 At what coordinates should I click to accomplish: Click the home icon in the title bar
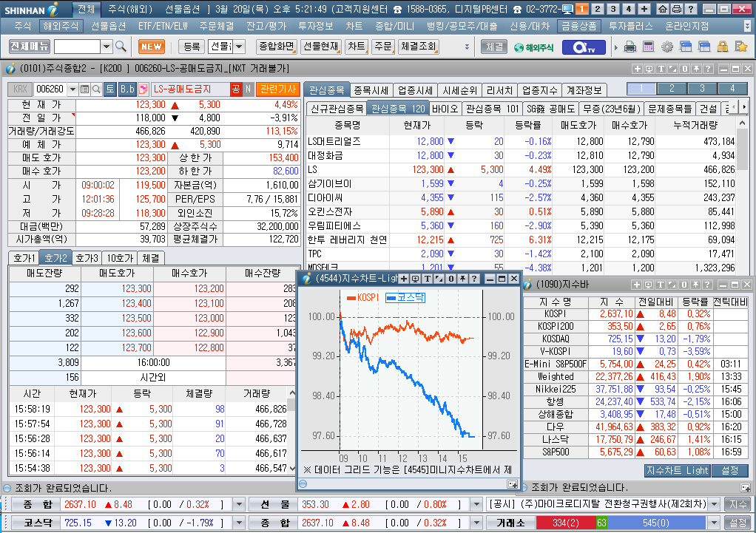coord(663,9)
